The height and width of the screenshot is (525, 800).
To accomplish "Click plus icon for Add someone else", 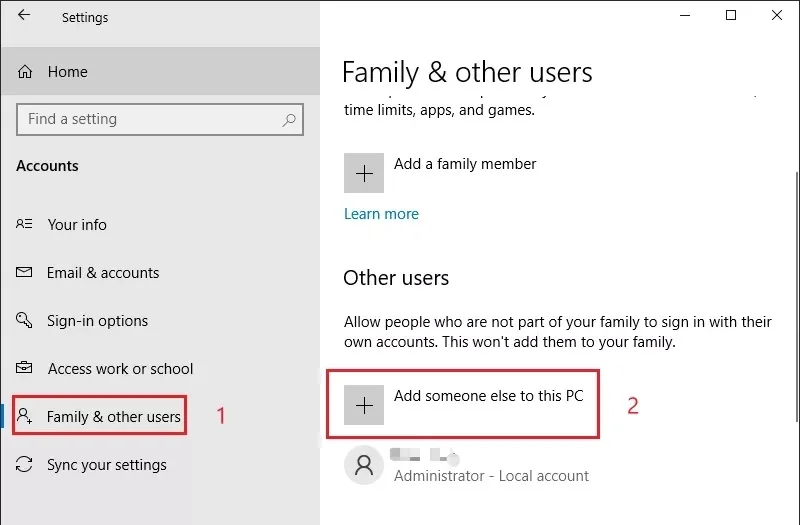I will (x=364, y=405).
